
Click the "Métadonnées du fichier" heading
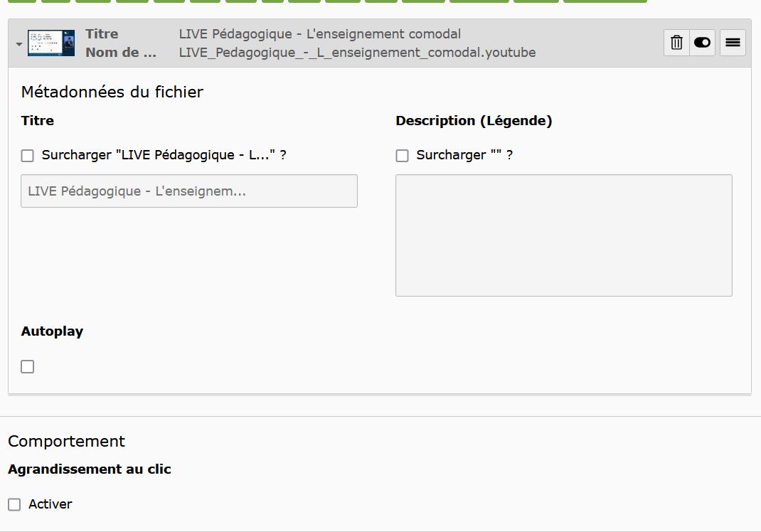pos(112,92)
